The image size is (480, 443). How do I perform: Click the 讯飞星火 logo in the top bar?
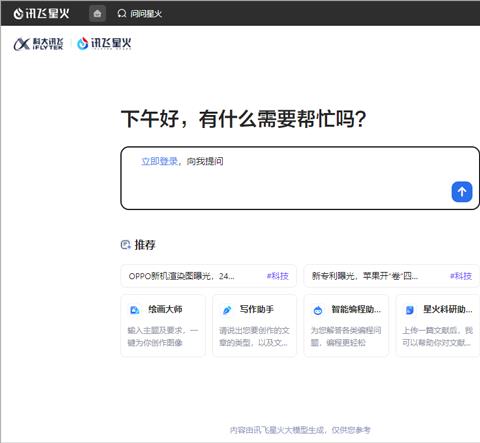click(41, 14)
